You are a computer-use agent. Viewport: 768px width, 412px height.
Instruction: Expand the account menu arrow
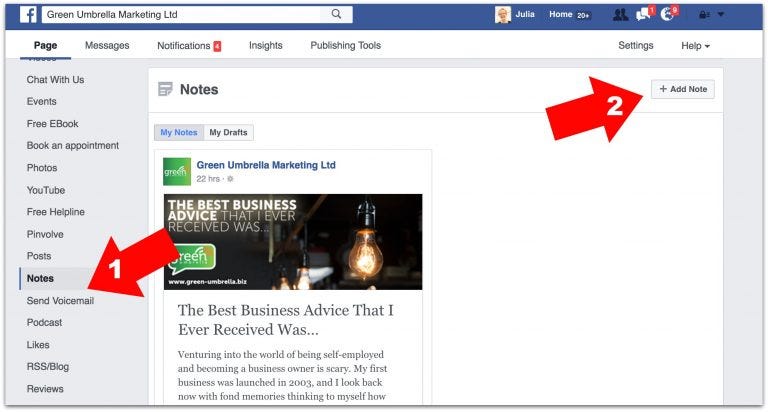(x=721, y=15)
